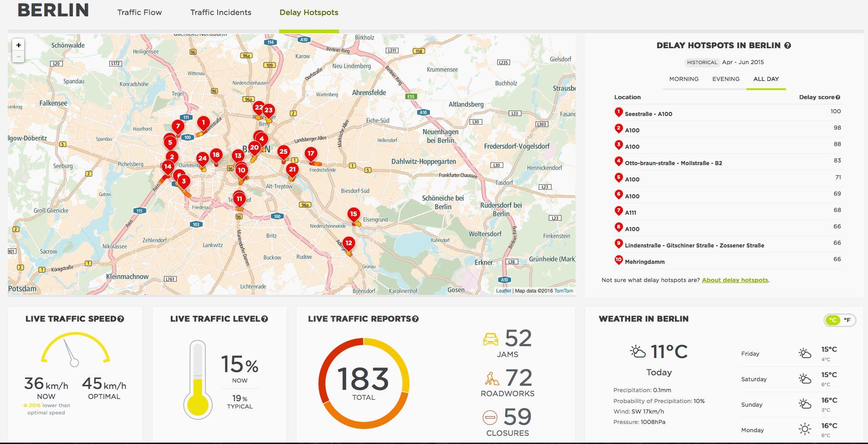Open help icon beside Delay Hotspots title

tap(787, 45)
